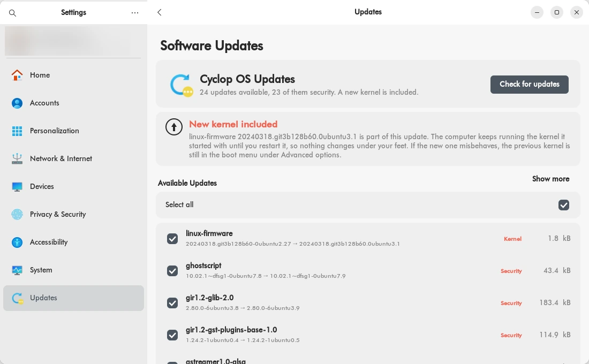
Task: Maximize the Updates window
Action: coord(557,12)
